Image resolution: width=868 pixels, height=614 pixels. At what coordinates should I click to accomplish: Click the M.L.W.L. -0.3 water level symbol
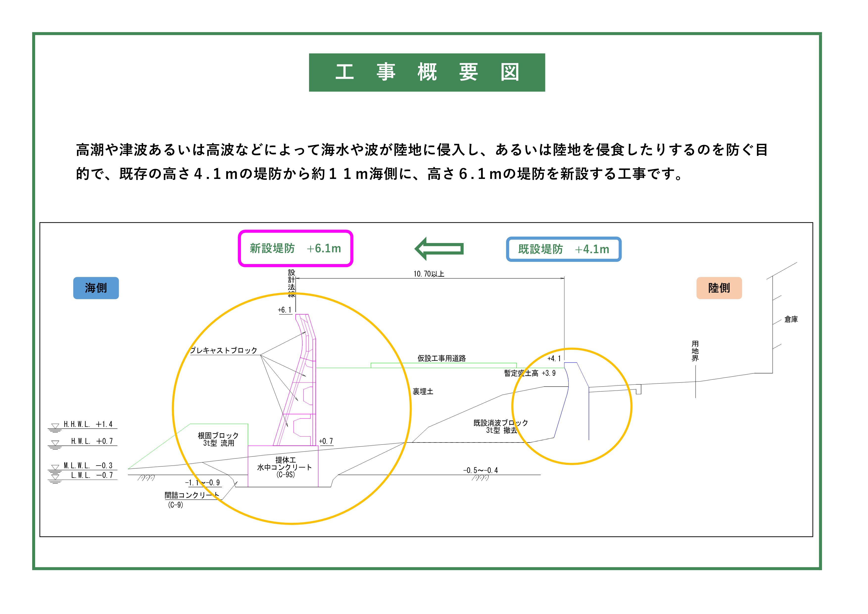[x=55, y=469]
